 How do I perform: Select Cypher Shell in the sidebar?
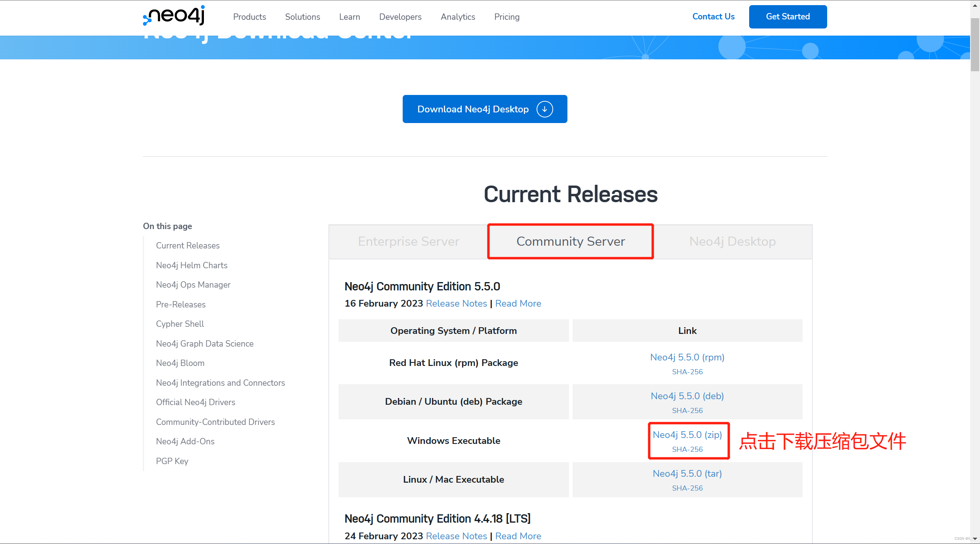click(180, 324)
